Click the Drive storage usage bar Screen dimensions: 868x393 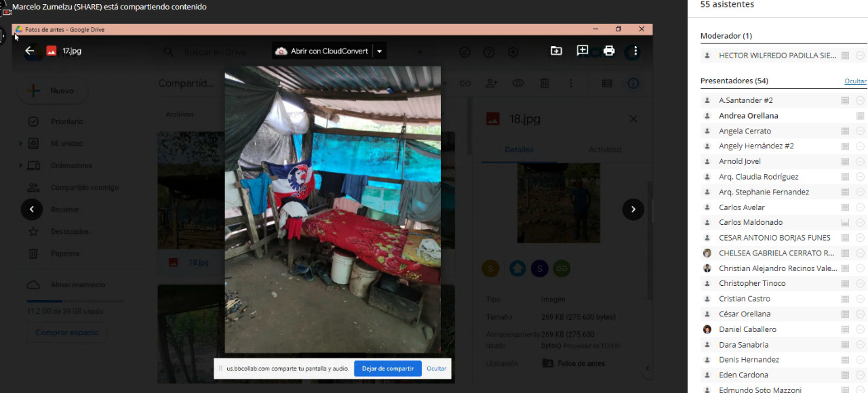(75, 301)
